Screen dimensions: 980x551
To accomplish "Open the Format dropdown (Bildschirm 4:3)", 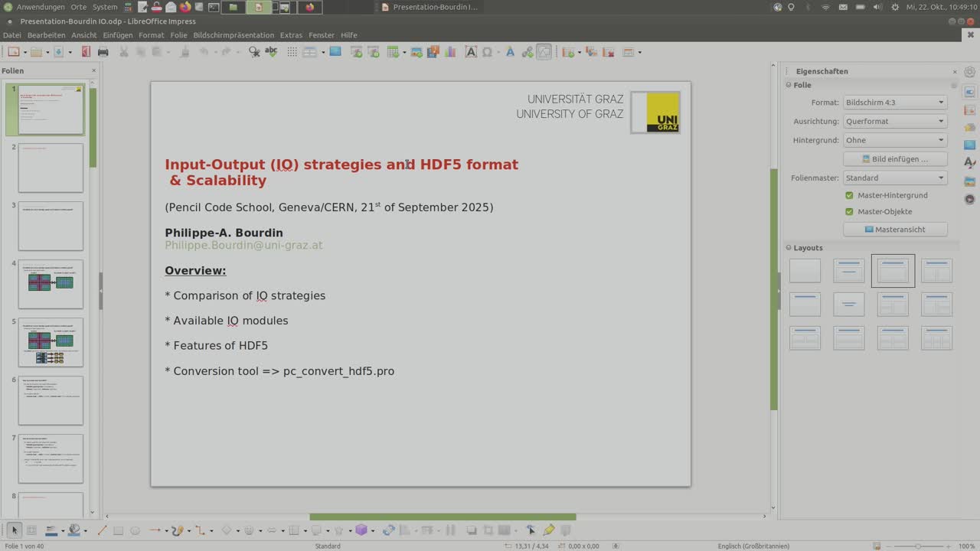I will (x=894, y=103).
